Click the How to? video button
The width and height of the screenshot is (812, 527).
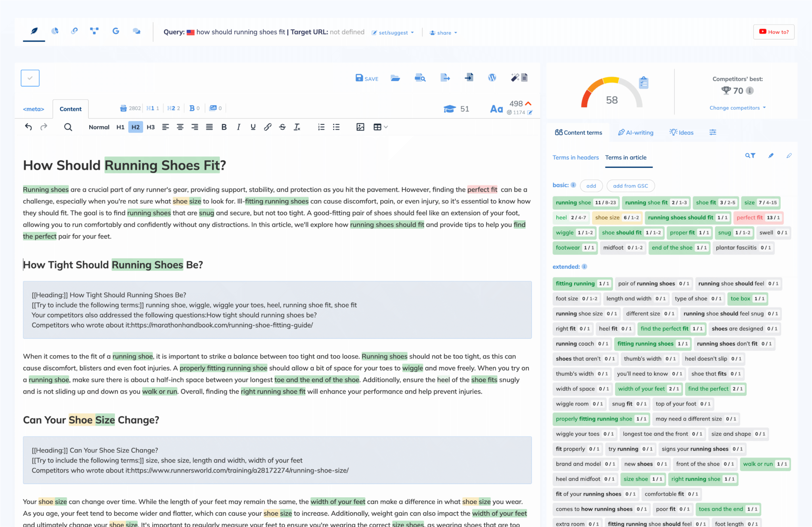(773, 32)
